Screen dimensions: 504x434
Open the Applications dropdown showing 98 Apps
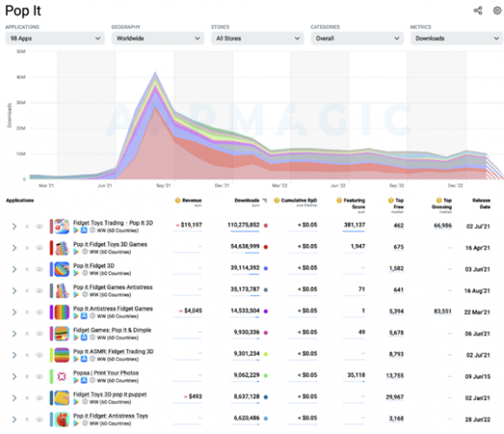tap(55, 38)
